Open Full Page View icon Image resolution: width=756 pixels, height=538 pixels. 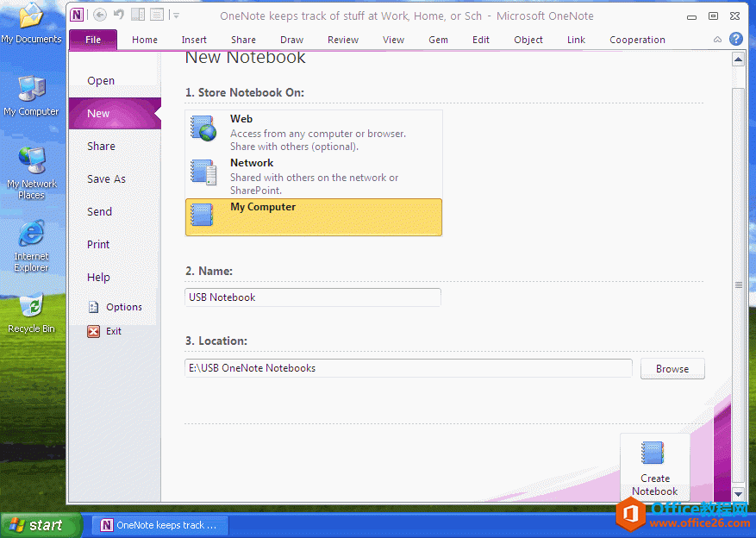(x=157, y=15)
